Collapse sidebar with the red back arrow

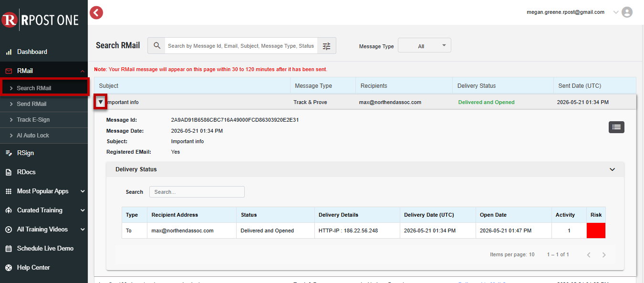tap(96, 12)
